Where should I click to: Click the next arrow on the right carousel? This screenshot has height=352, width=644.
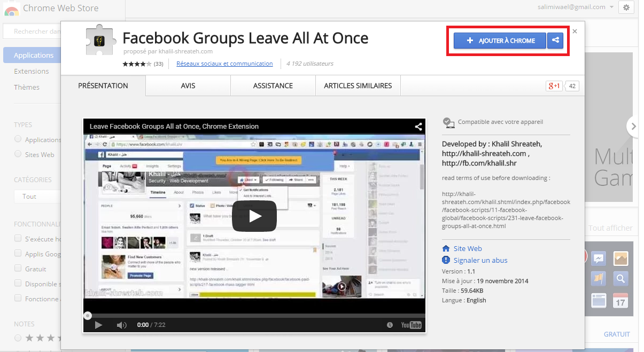634,127
